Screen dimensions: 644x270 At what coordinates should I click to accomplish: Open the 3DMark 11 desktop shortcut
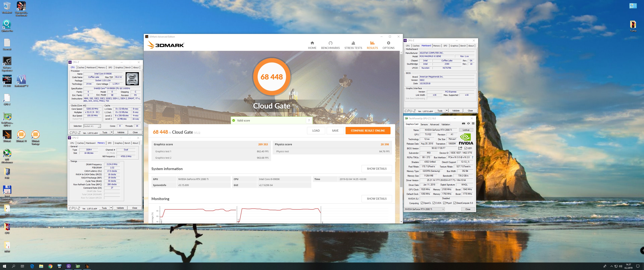point(21,136)
